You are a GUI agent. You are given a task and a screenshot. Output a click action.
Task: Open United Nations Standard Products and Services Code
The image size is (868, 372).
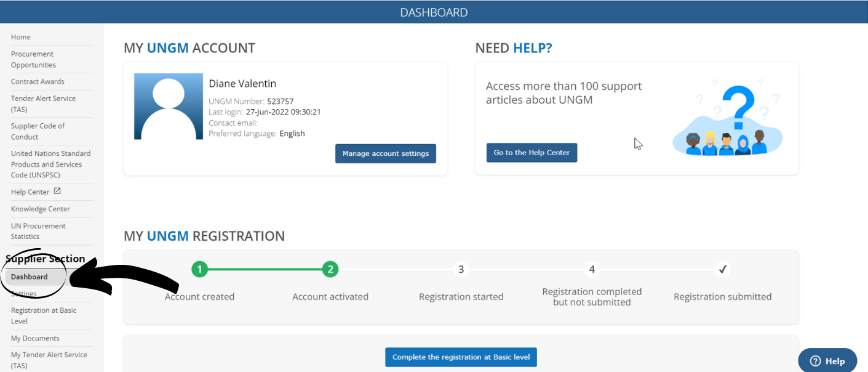point(50,164)
